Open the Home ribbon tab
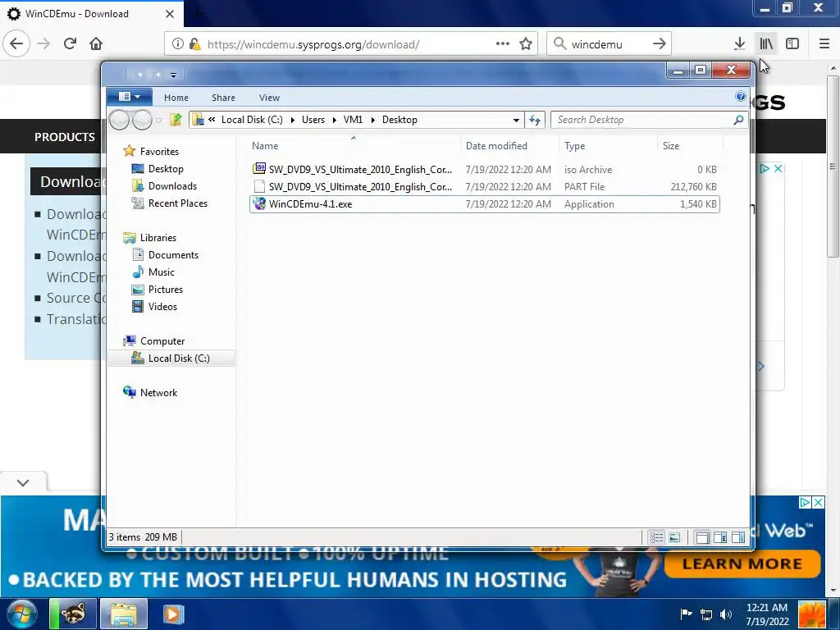Viewport: 840px width, 630px height. coord(176,98)
